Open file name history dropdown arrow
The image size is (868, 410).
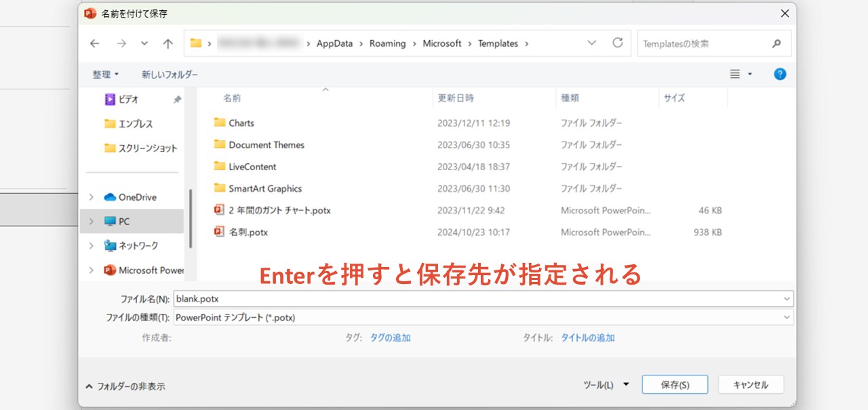pyautogui.click(x=787, y=299)
